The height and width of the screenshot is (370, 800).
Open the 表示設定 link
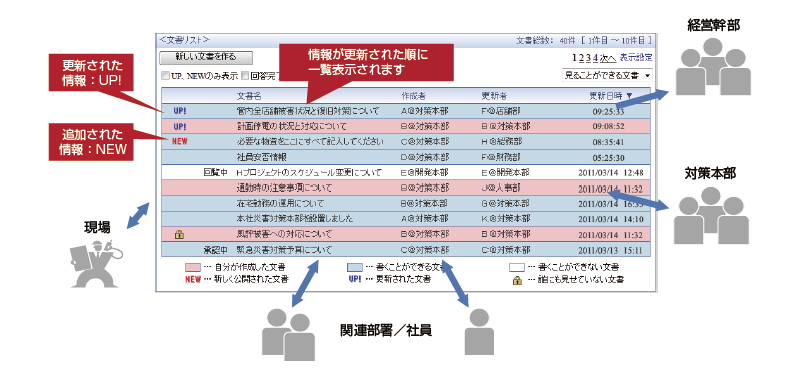pos(636,58)
